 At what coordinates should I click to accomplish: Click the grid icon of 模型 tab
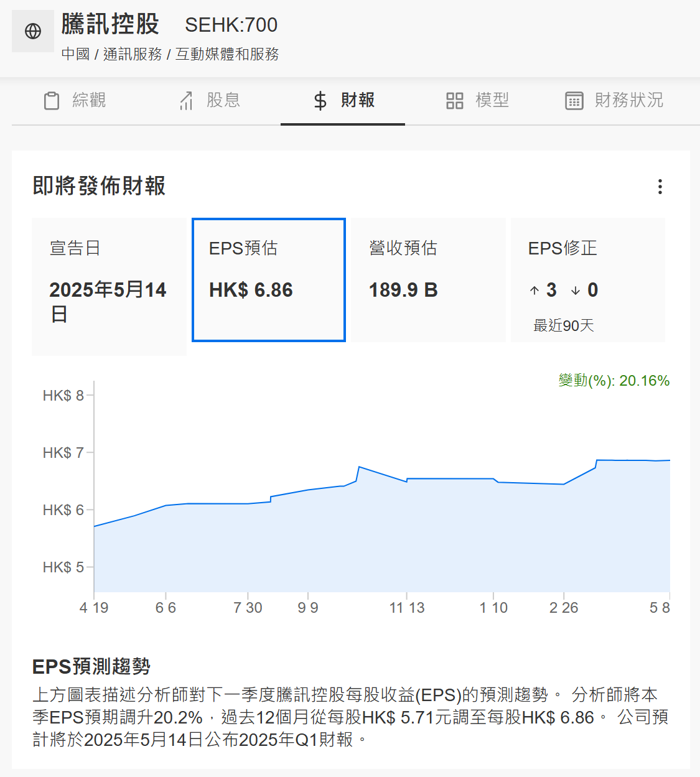tap(455, 101)
